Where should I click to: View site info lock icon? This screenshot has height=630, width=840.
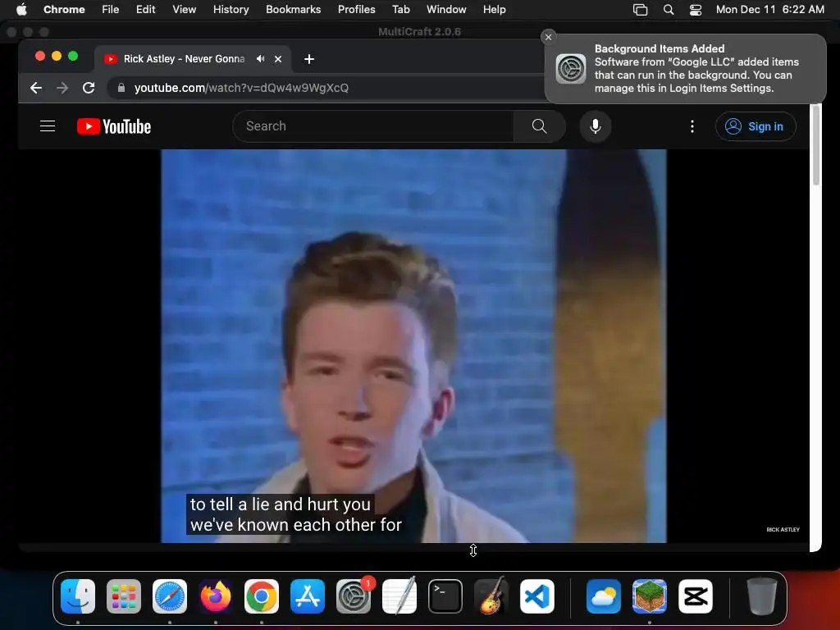(121, 88)
